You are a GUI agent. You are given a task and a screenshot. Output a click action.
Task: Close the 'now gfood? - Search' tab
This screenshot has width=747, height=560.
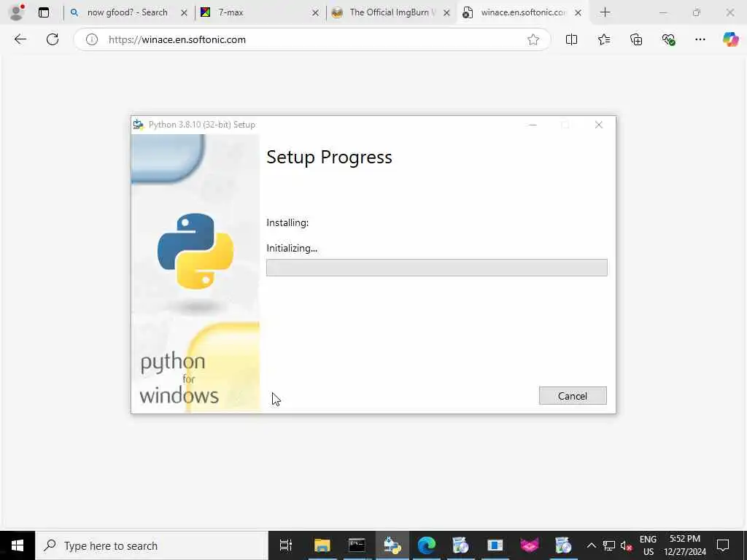click(184, 13)
